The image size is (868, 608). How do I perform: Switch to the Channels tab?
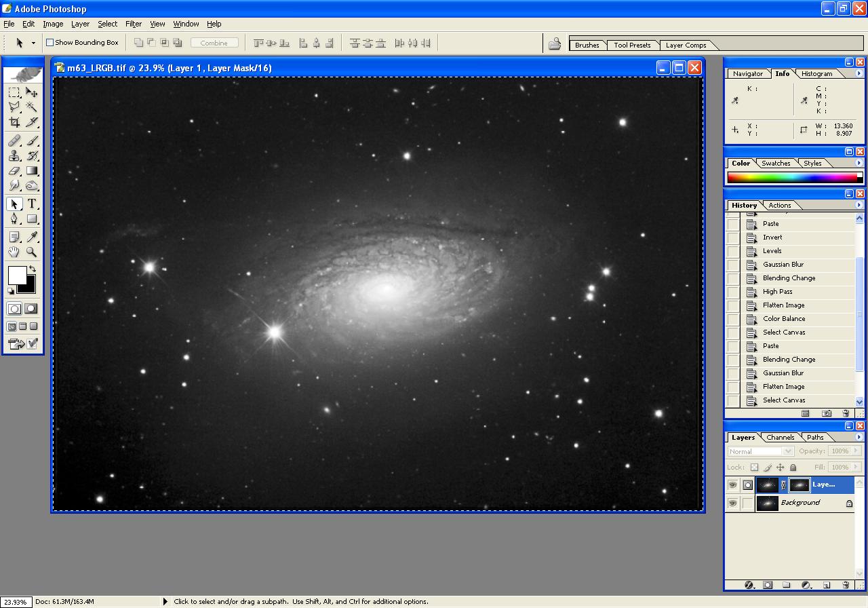click(x=780, y=438)
